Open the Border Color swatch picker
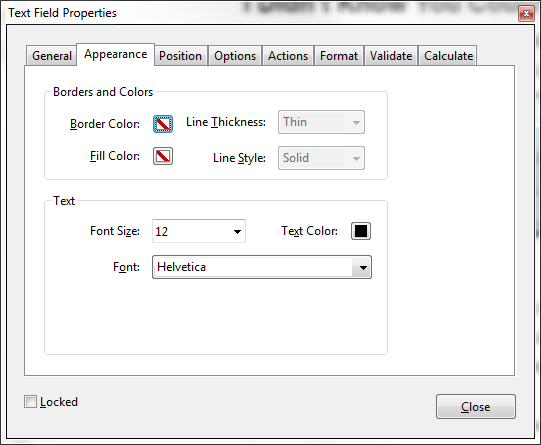Image resolution: width=541 pixels, height=445 pixels. coord(163,123)
